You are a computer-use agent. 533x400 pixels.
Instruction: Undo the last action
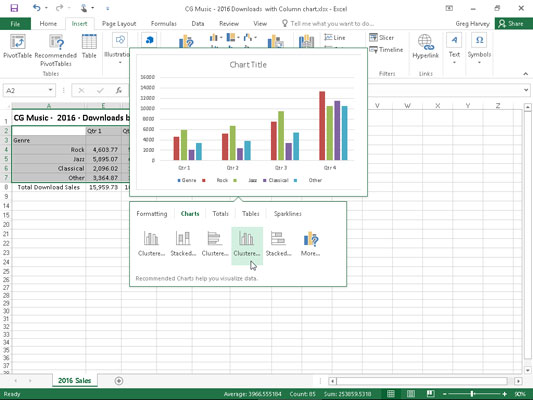point(36,8)
